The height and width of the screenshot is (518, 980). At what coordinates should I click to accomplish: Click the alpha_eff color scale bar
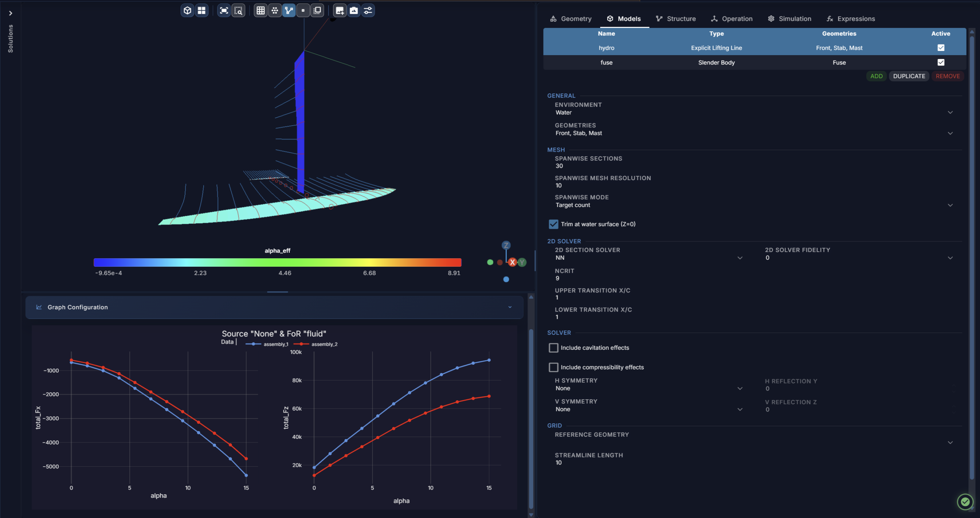[277, 262]
